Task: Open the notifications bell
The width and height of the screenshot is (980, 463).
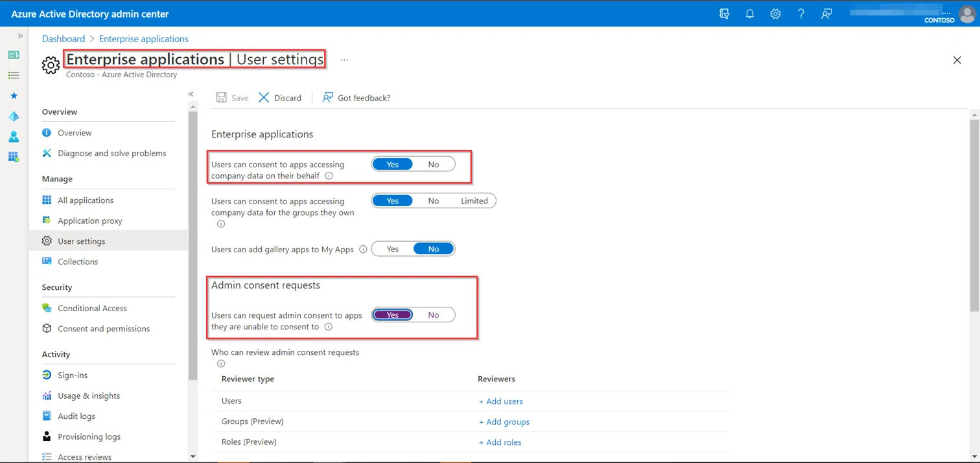Action: tap(750, 14)
